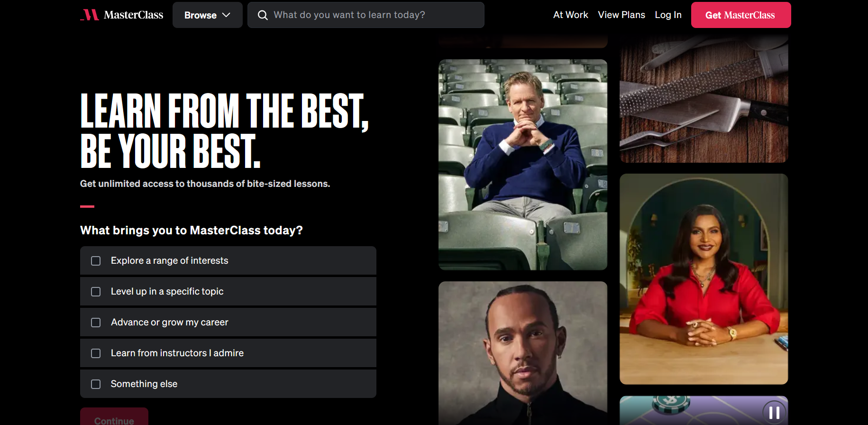The image size is (868, 425).
Task: Expand the Browse dropdown chevron
Action: click(x=226, y=15)
